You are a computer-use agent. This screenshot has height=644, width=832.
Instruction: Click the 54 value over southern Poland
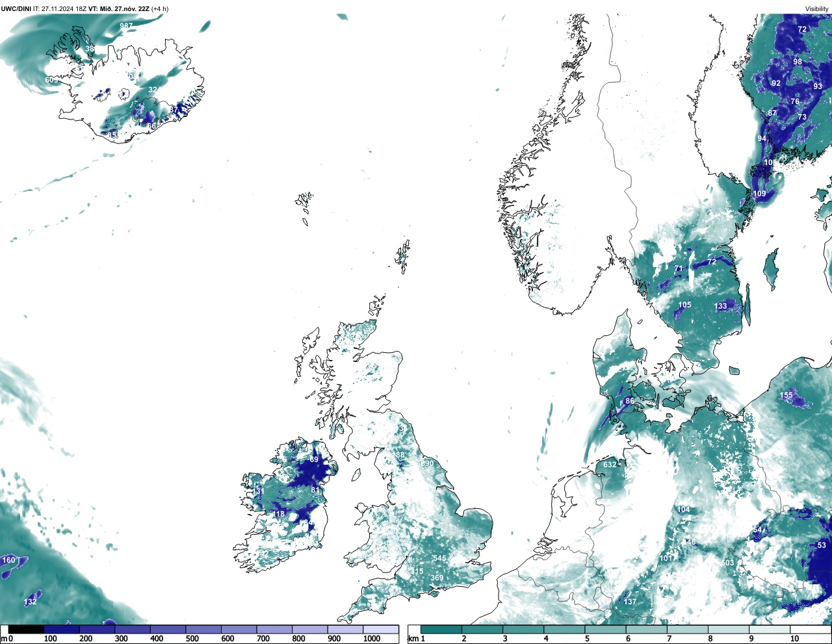(757, 530)
